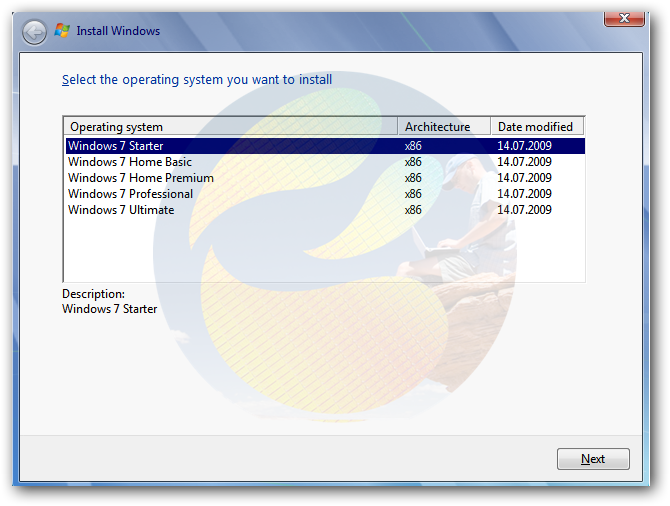Click 'Select the operating system' heading
Viewport: 670px width, 506px height.
coord(197,80)
